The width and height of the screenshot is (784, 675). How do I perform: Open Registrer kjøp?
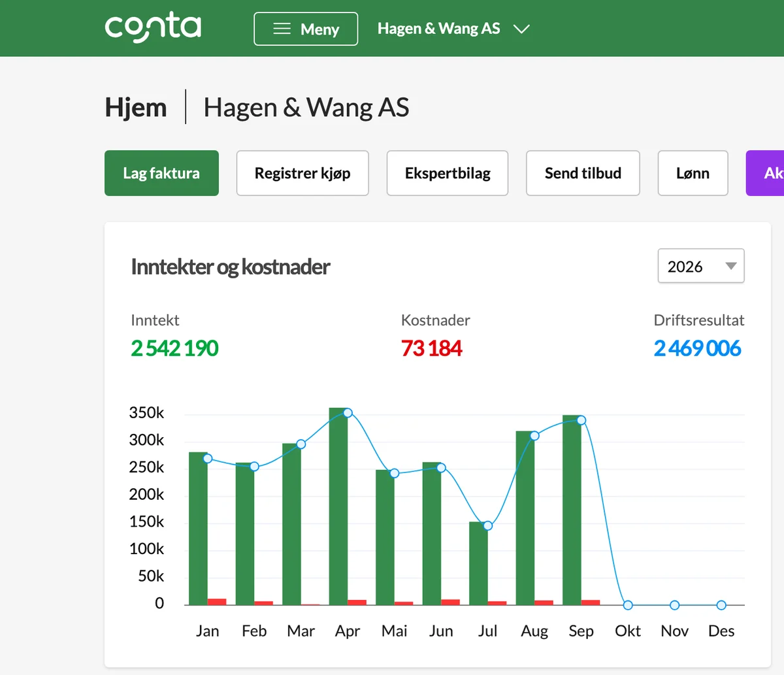(302, 173)
